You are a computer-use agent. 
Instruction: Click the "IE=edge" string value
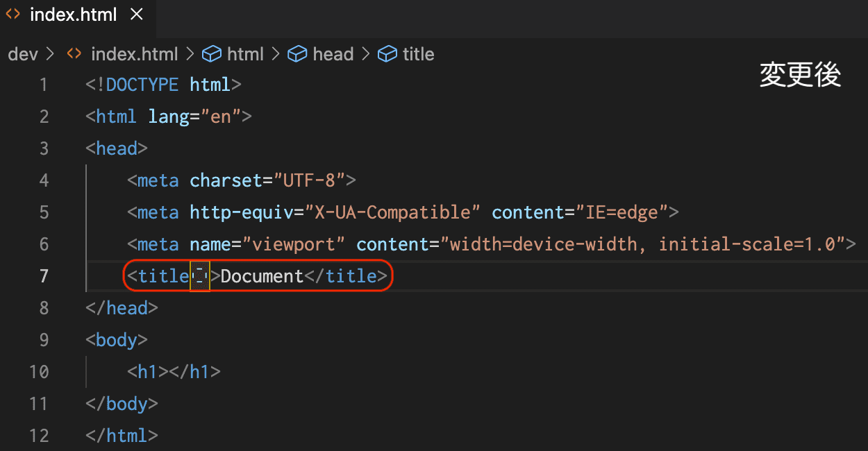[x=621, y=212]
